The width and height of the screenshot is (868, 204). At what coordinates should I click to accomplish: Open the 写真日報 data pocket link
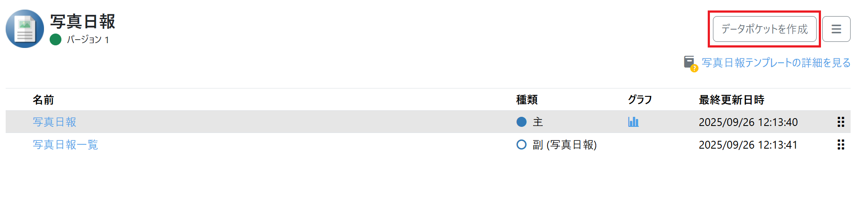[x=54, y=122]
